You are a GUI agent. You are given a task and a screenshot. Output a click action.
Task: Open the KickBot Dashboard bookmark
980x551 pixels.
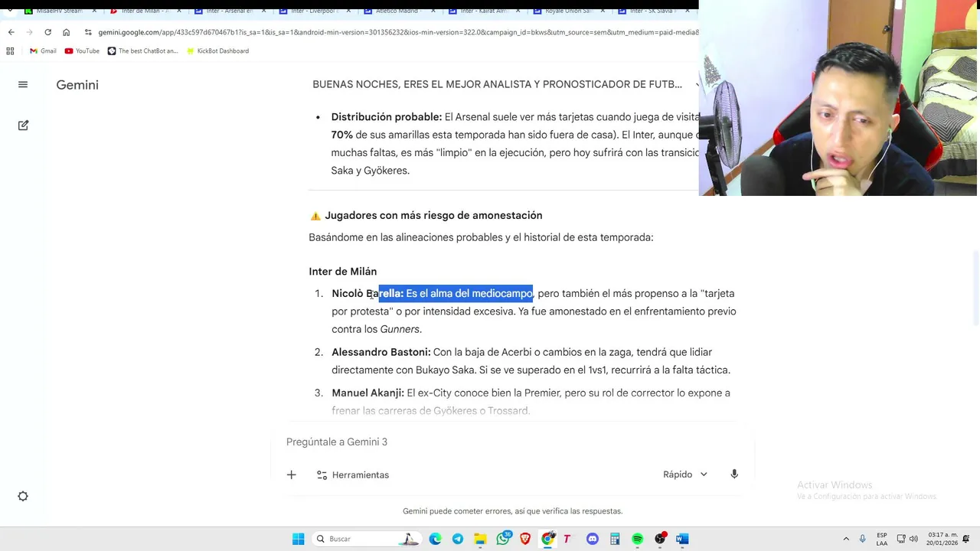[x=217, y=51]
